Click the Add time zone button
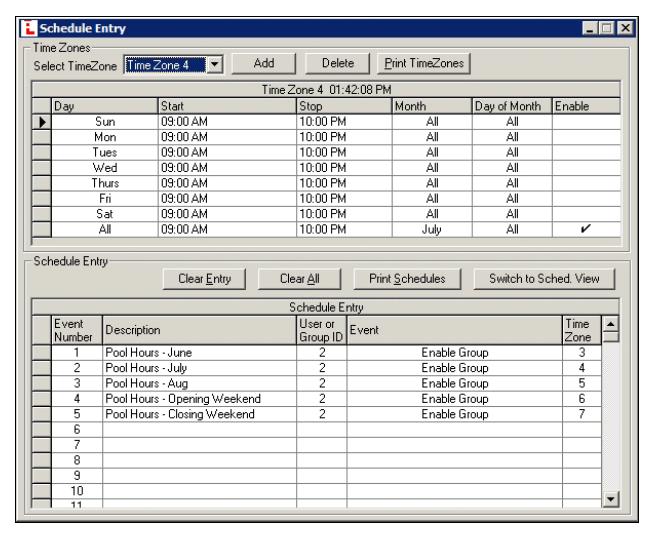Viewport: 653px width, 538px height. click(x=264, y=63)
